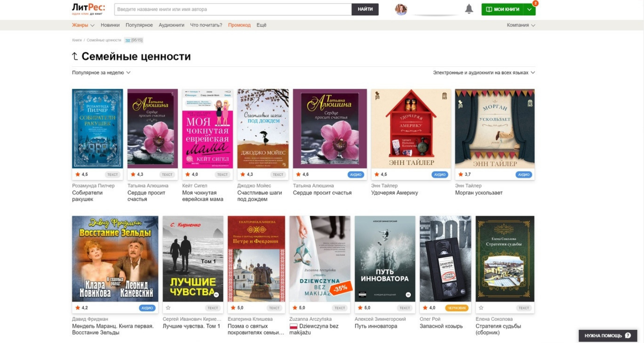Viewport: 644px width, 343px height.
Task: Open the Новинки menu item
Action: click(110, 25)
